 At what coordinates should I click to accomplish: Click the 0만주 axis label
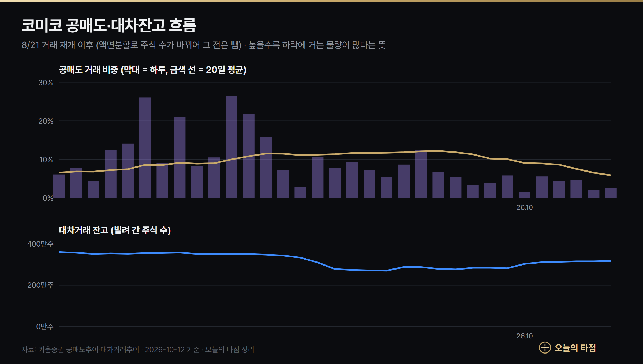[x=45, y=327]
